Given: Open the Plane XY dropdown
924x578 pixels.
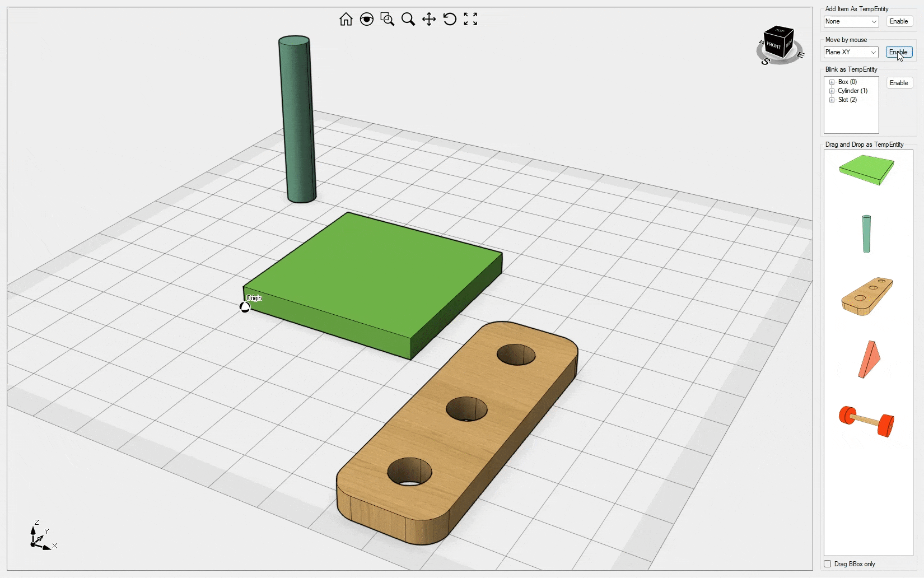Looking at the screenshot, I should point(851,52).
